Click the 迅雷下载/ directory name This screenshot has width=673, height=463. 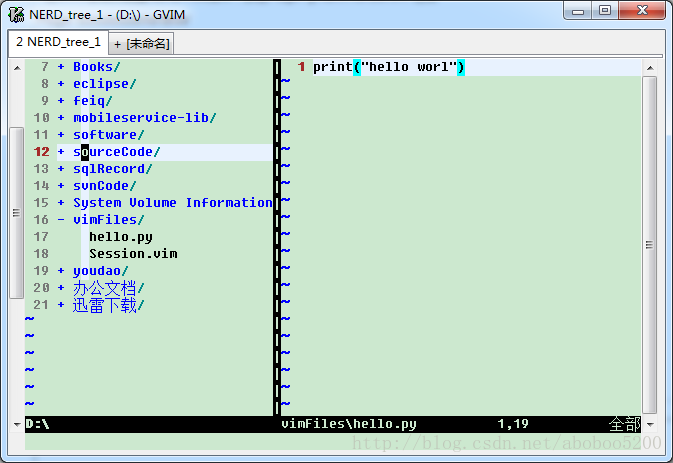[x=109, y=305]
